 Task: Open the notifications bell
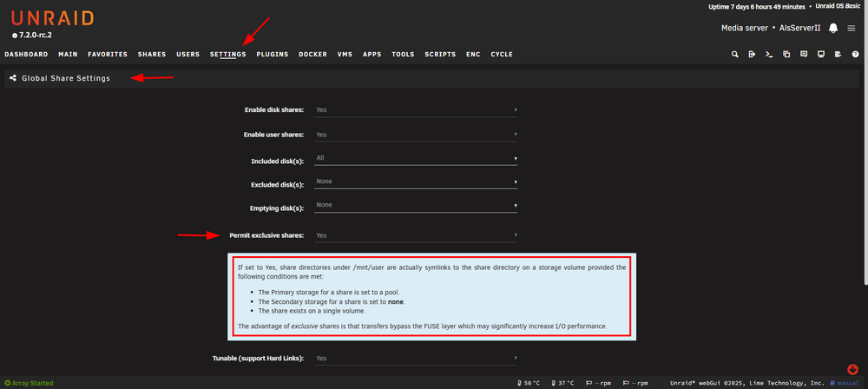tap(833, 29)
